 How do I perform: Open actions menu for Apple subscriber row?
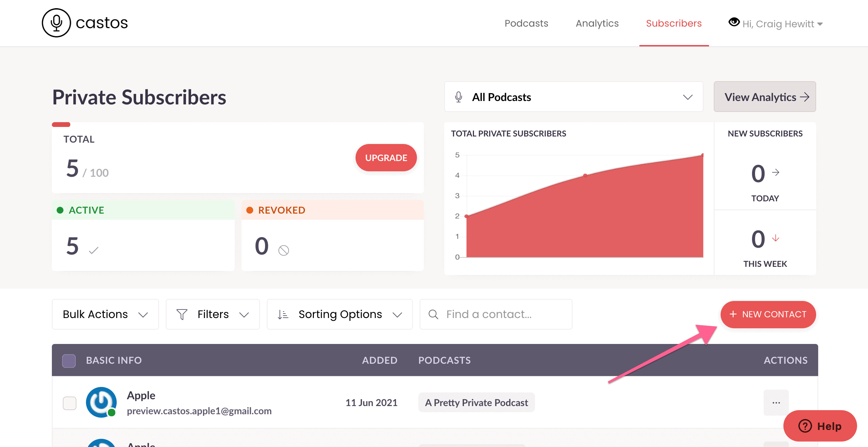[x=776, y=403]
